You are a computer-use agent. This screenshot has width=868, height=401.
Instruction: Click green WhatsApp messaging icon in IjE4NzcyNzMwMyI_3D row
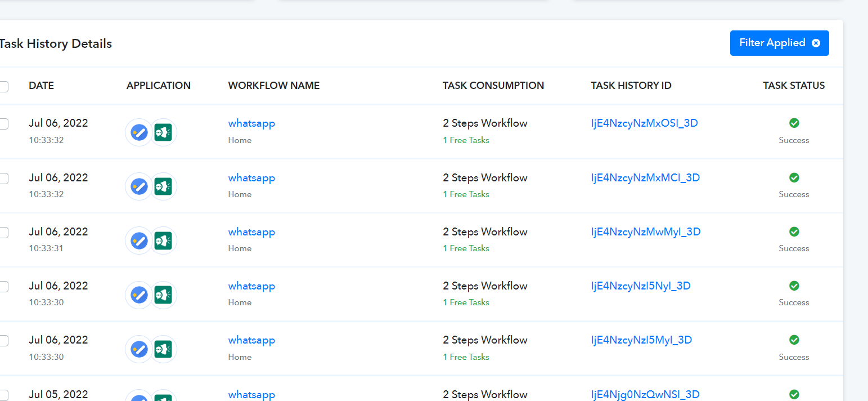click(163, 240)
